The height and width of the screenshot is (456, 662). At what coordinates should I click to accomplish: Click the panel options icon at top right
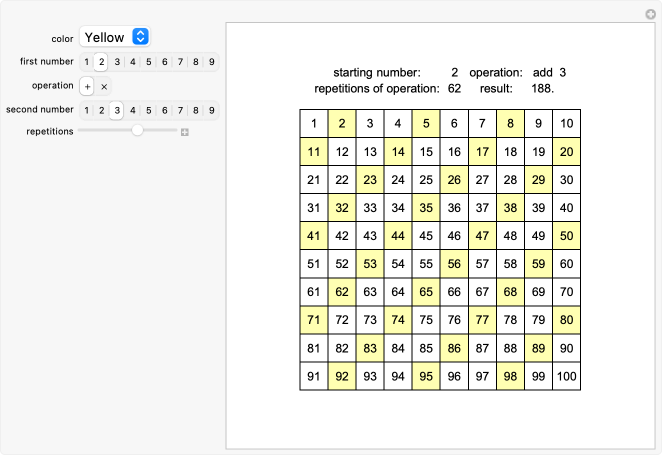click(651, 14)
